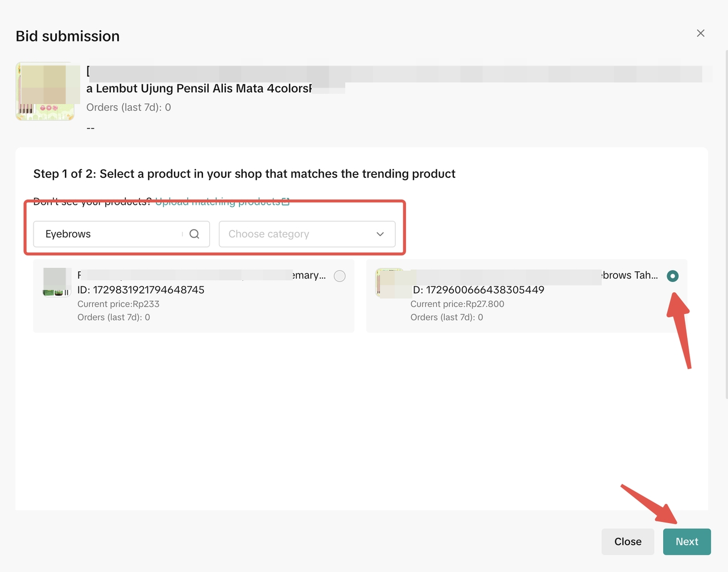
Task: Select radio button for Rp233 product
Action: (x=340, y=276)
